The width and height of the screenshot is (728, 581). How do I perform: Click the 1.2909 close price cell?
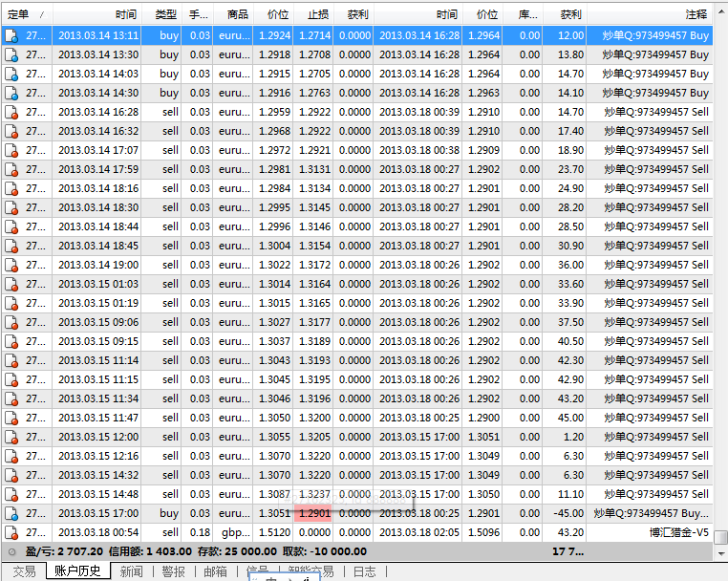pos(483,150)
